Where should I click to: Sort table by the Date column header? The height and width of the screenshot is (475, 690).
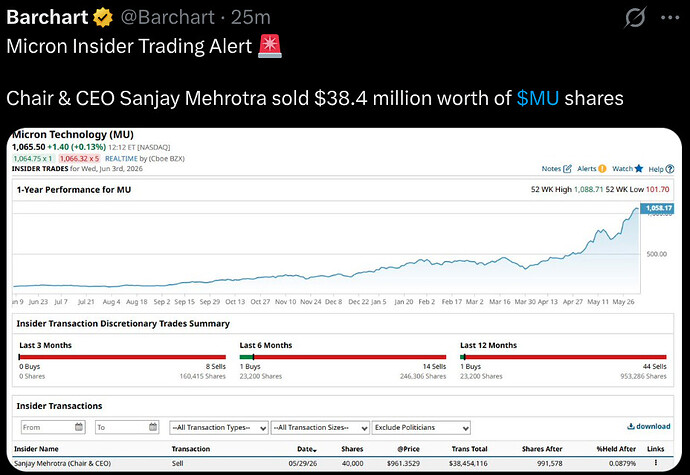[307, 449]
